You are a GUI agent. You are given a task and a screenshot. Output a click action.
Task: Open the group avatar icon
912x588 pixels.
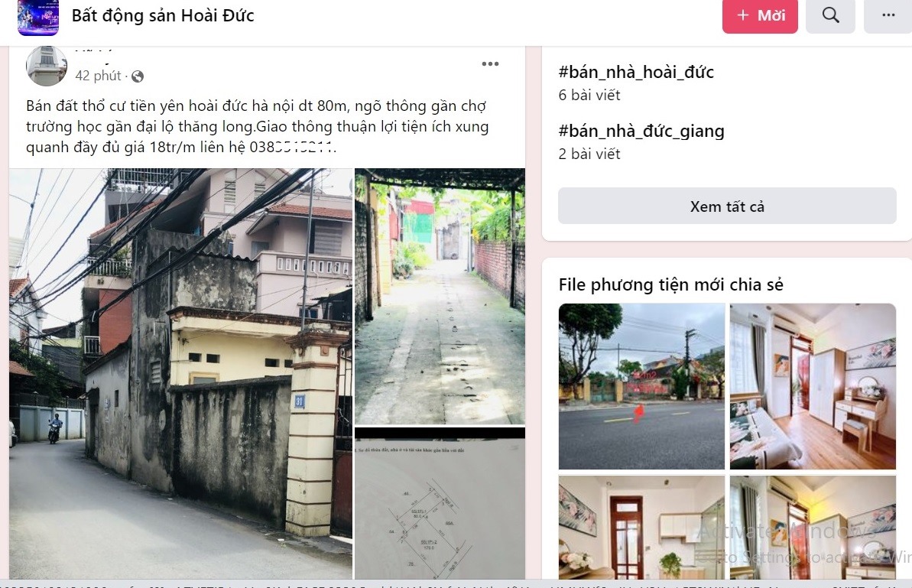tap(38, 18)
